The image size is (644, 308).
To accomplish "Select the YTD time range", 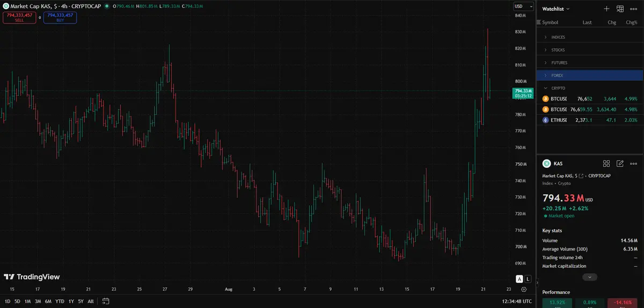I will (59, 301).
